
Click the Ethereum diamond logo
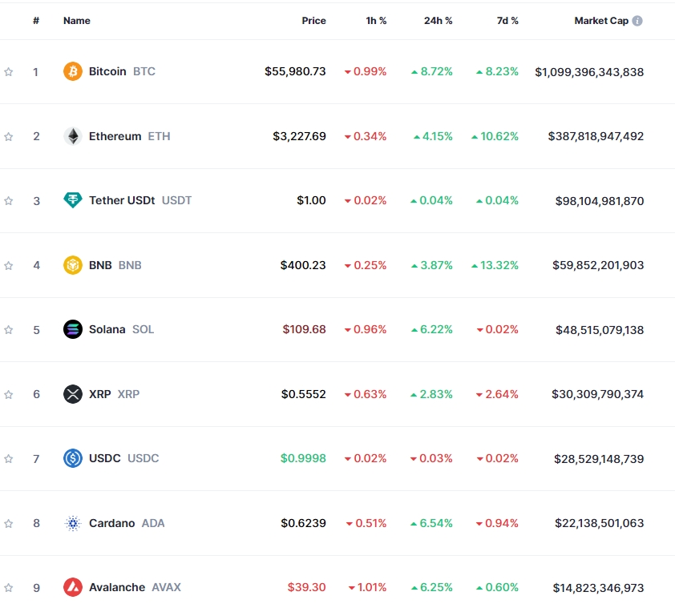[72, 136]
